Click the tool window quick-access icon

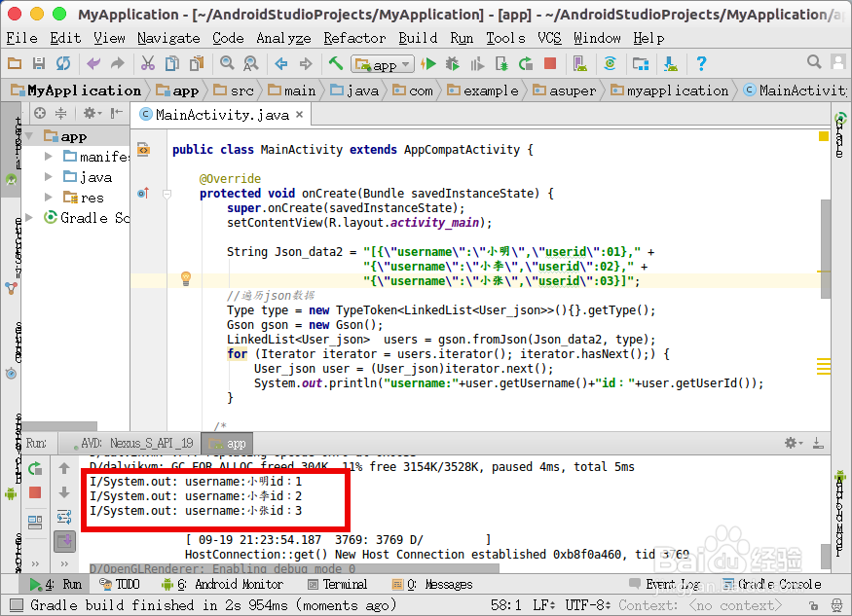(17, 604)
